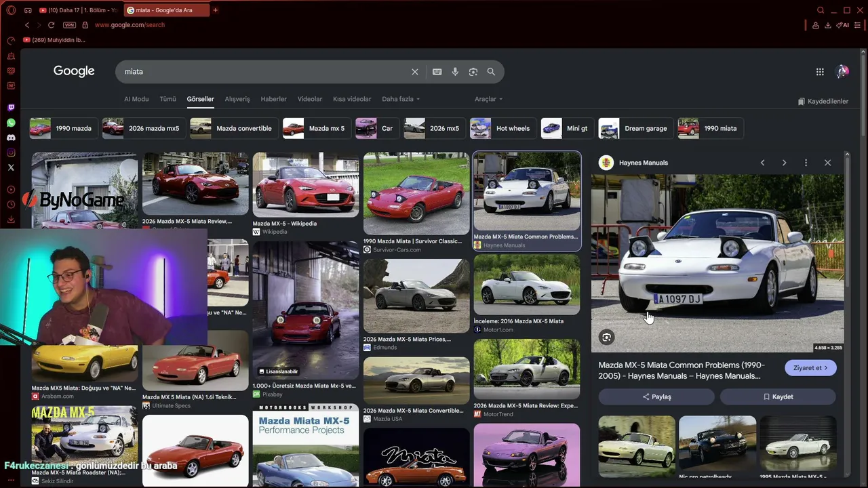Switch to the 'AI Modu' tab
868x488 pixels.
pos(136,99)
